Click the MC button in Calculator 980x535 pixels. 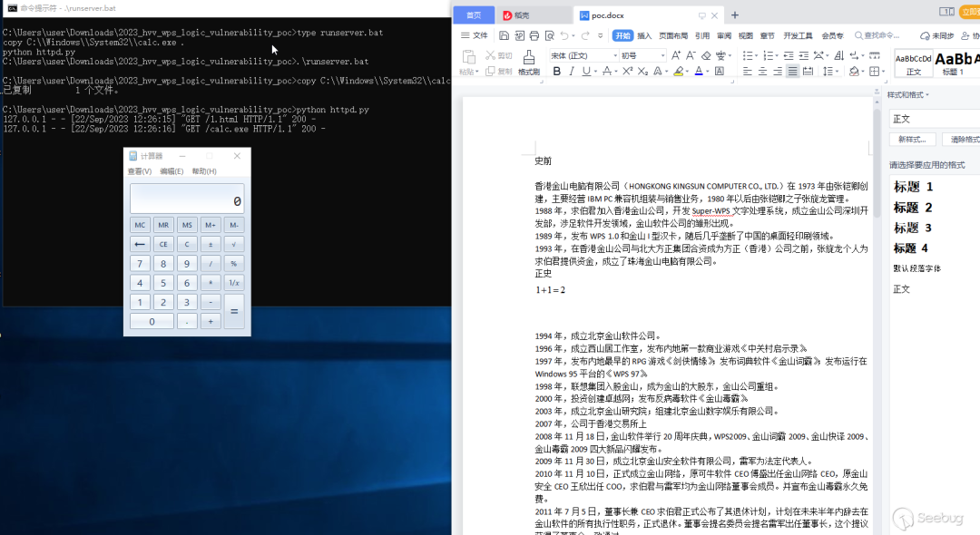pyautogui.click(x=140, y=225)
